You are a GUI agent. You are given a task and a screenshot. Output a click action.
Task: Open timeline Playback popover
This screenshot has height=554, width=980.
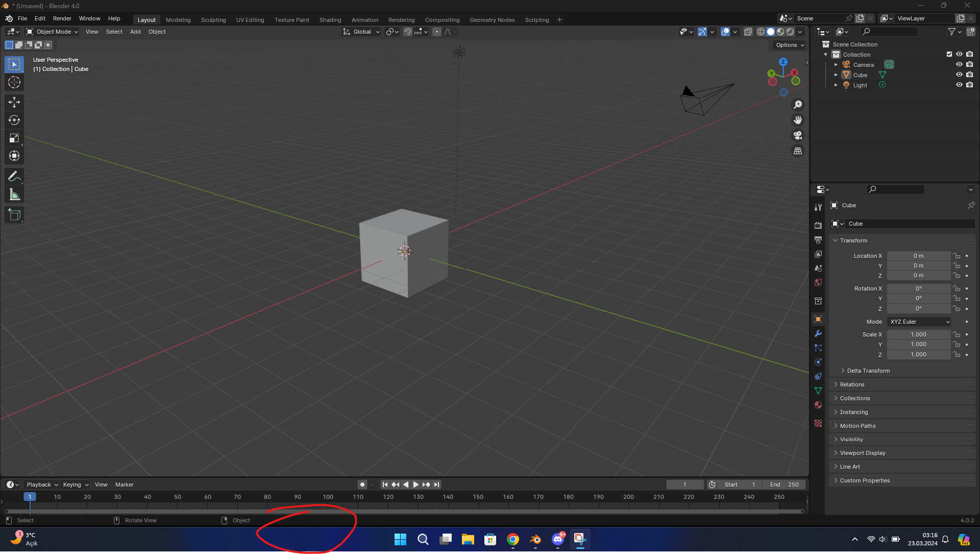[x=42, y=485]
